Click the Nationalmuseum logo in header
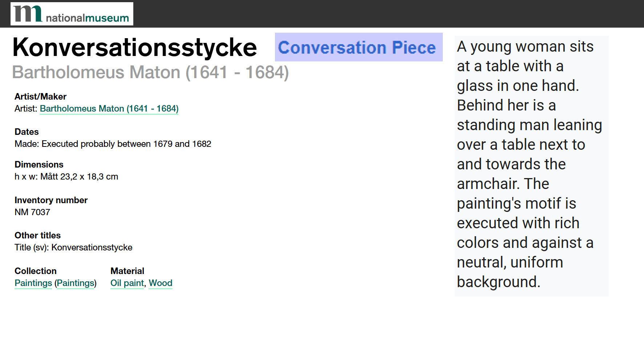 click(x=72, y=14)
